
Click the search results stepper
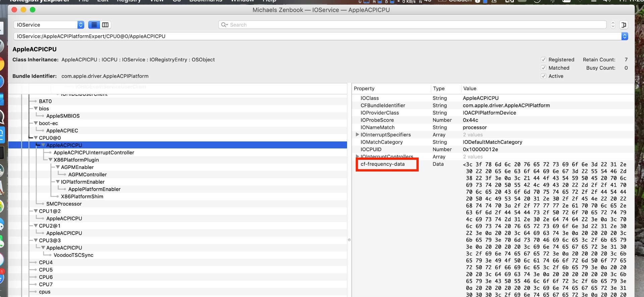click(x=613, y=25)
